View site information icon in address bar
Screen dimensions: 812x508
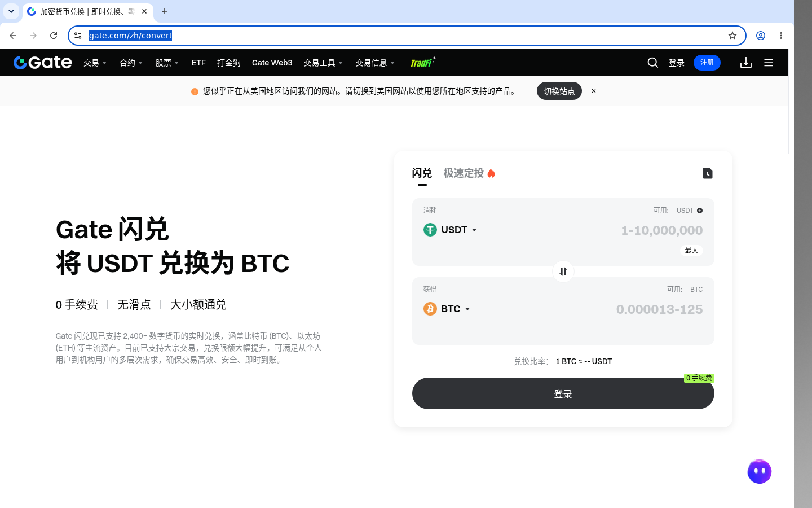(78, 36)
